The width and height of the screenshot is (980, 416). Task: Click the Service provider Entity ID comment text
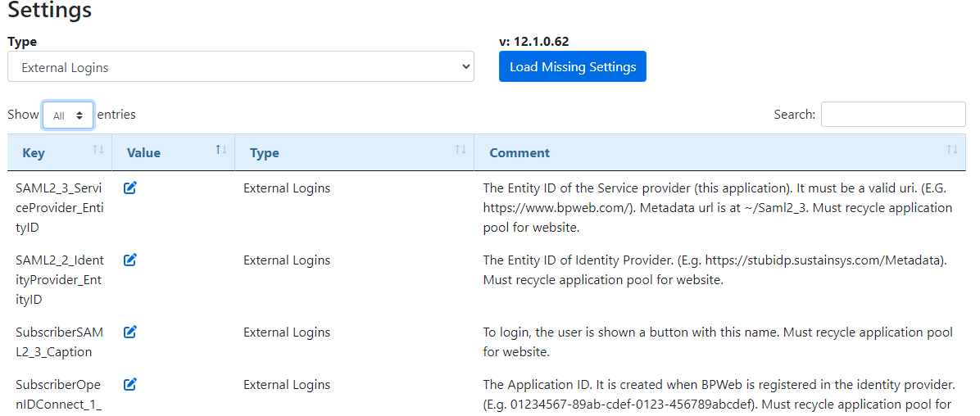pos(717,208)
